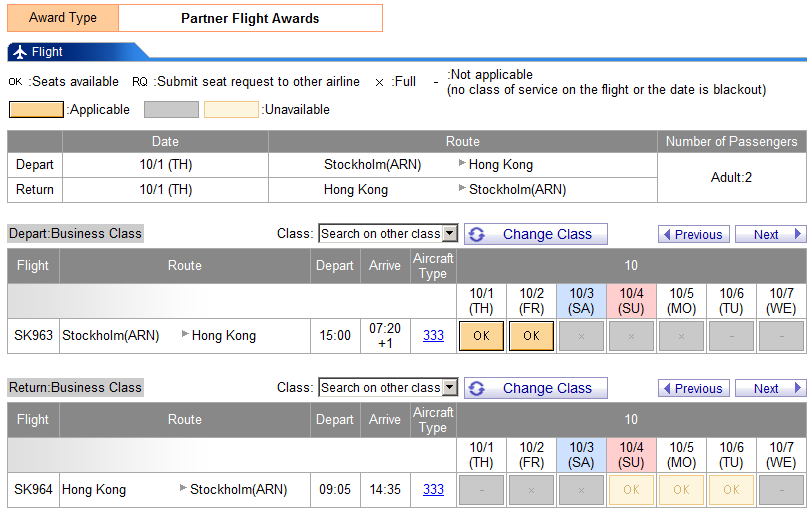The height and width of the screenshot is (513, 811).
Task: Click the refresh icon beside depart Change Class
Action: (476, 234)
